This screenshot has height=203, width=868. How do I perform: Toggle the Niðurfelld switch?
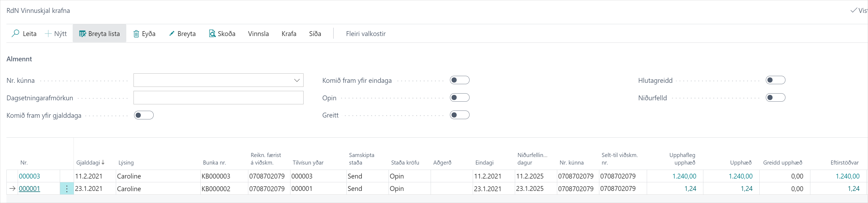point(775,98)
